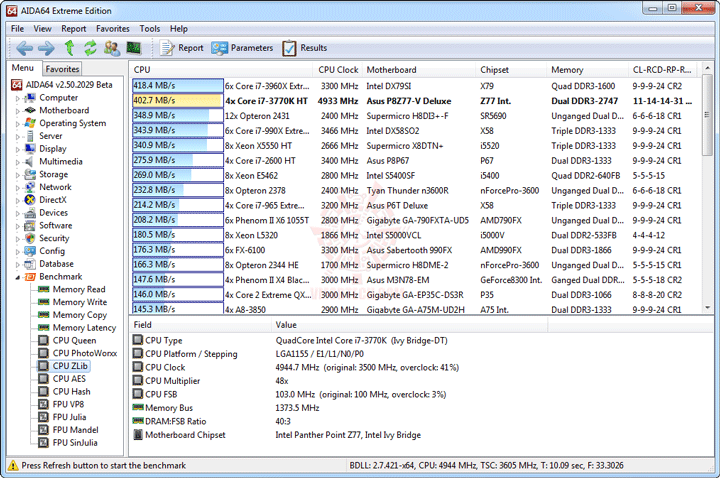Switch to the Favorites tab

(62, 69)
